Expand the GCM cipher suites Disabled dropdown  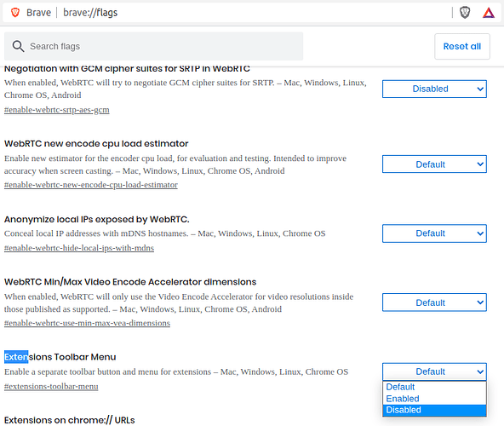tap(434, 89)
